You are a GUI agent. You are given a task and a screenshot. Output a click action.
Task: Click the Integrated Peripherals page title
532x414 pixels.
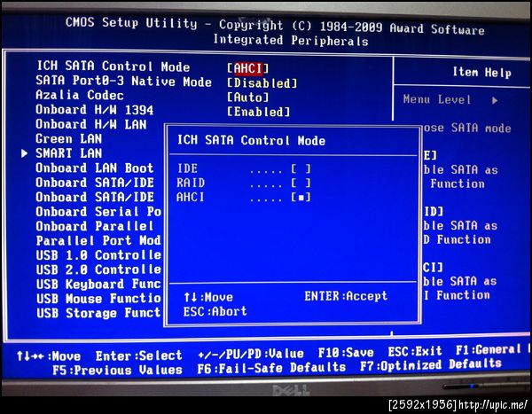click(x=291, y=41)
